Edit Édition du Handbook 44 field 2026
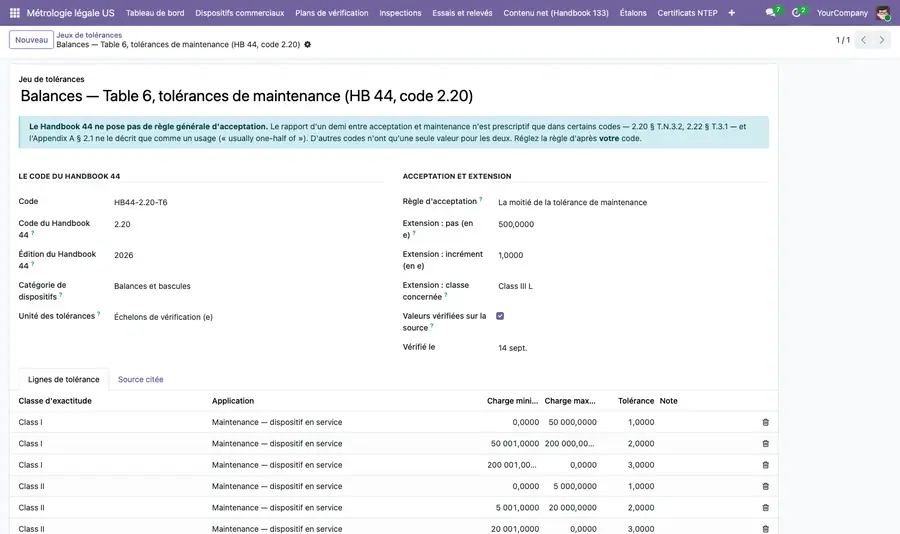The image size is (900, 534). click(x=249, y=255)
